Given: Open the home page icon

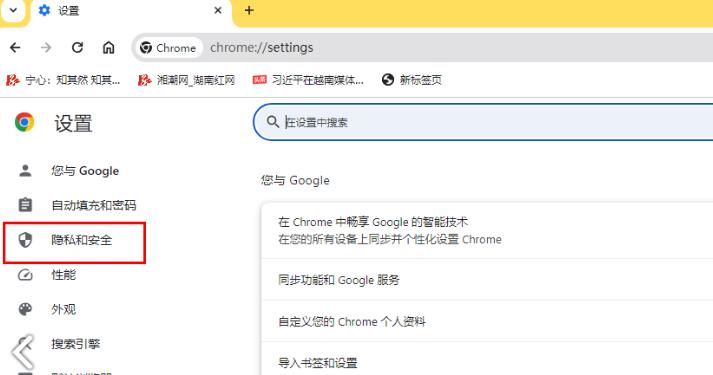Looking at the screenshot, I should pyautogui.click(x=108, y=47).
